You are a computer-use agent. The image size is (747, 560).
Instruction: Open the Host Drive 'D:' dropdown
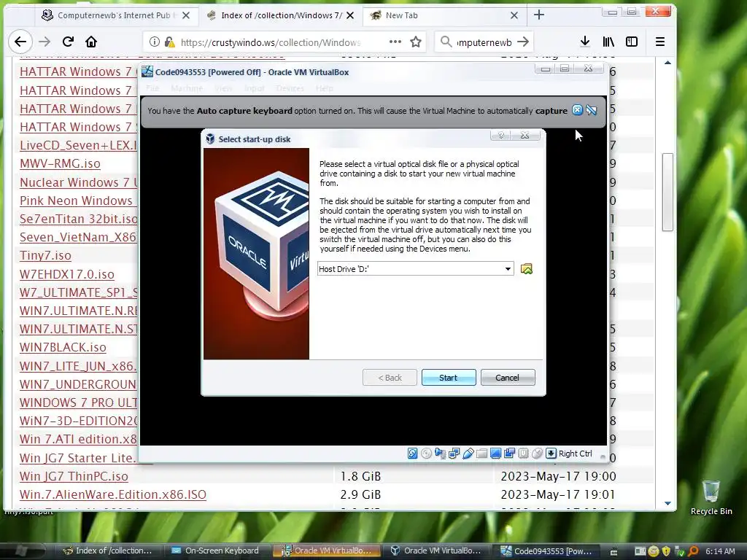click(415, 269)
